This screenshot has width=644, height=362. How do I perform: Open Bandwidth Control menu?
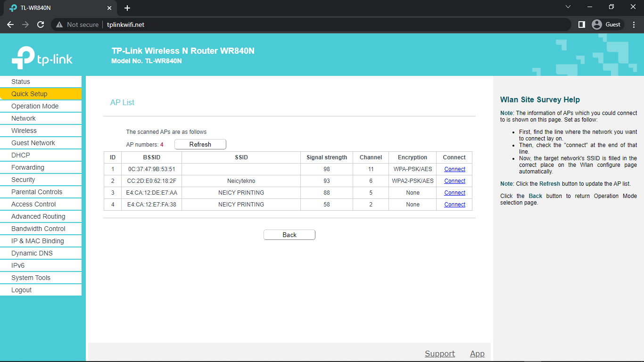[x=41, y=229]
